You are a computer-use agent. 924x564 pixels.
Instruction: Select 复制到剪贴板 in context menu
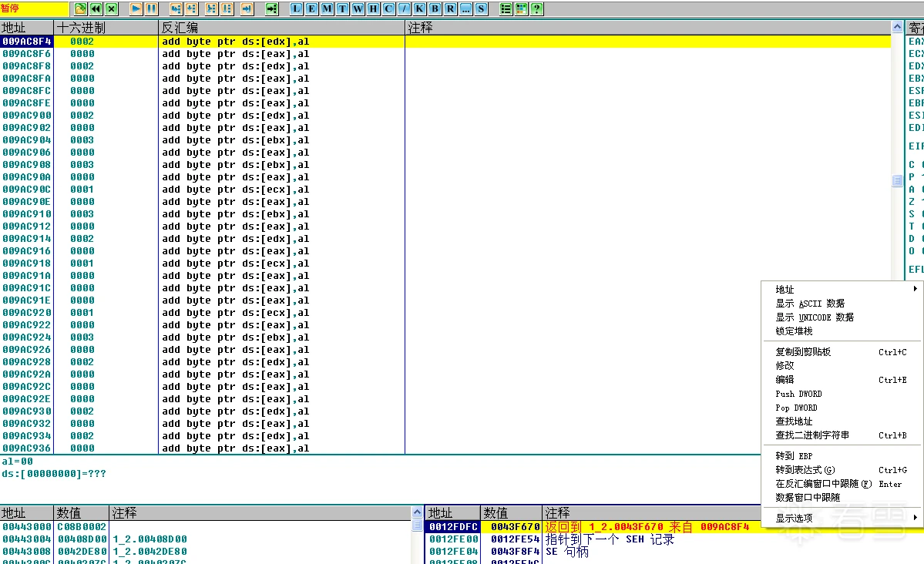tap(803, 351)
